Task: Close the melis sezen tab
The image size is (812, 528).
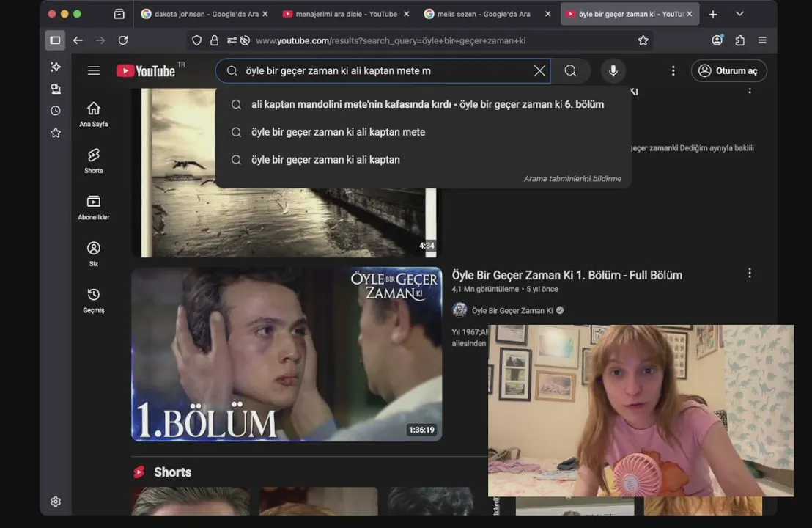Action: click(x=548, y=14)
